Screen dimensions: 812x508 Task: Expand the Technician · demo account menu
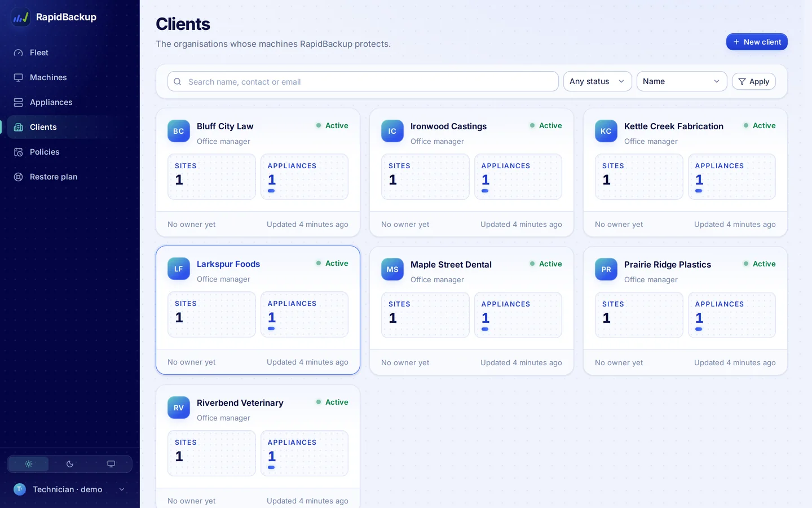point(69,489)
